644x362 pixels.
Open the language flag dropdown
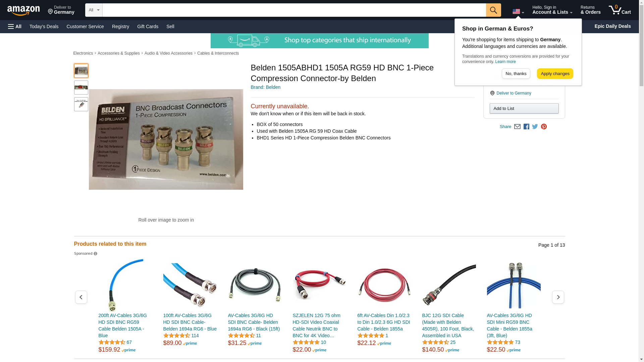(x=518, y=12)
